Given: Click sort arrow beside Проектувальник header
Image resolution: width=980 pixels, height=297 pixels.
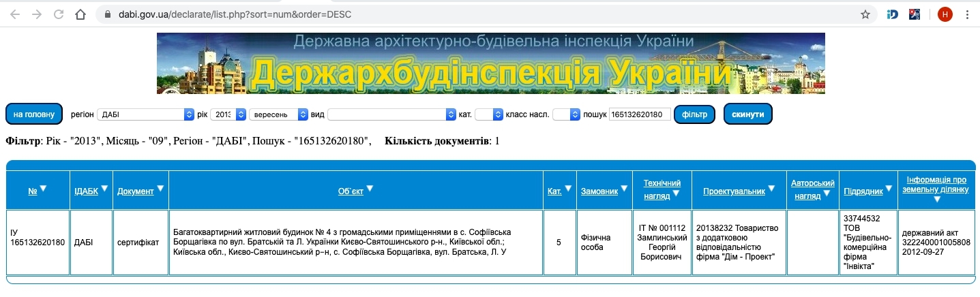Looking at the screenshot, I should coord(771,189).
